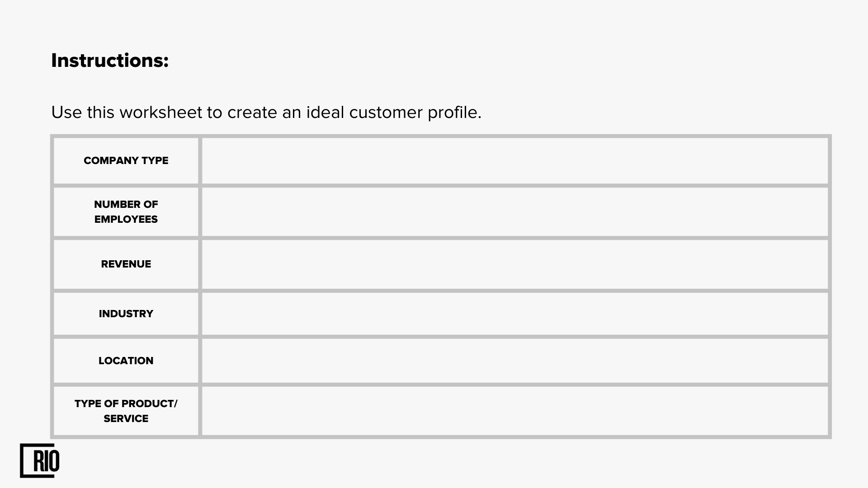Click the Location input cell
The width and height of the screenshot is (868, 488).
click(515, 361)
